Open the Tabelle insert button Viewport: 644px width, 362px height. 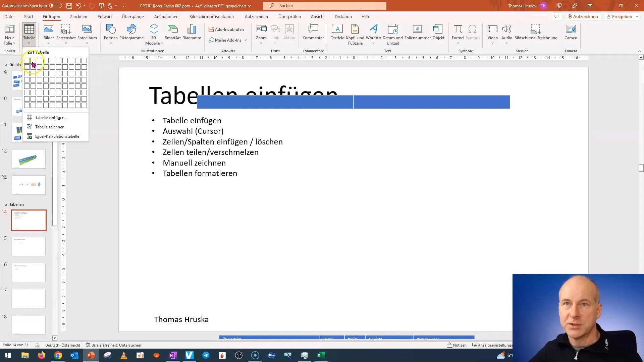click(29, 34)
